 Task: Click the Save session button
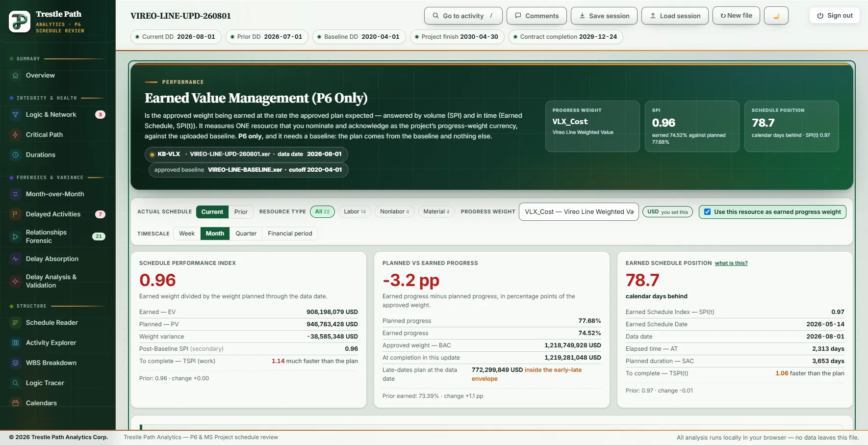(604, 16)
